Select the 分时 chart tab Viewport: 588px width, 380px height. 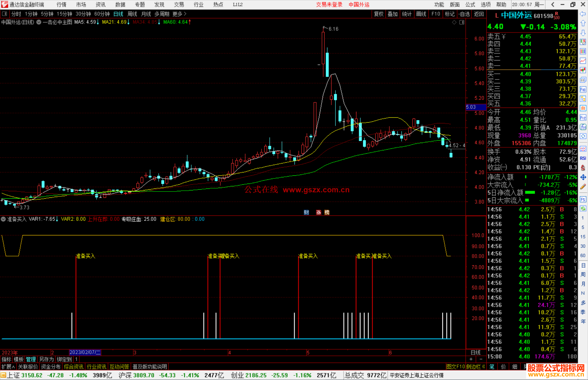(x=16, y=14)
